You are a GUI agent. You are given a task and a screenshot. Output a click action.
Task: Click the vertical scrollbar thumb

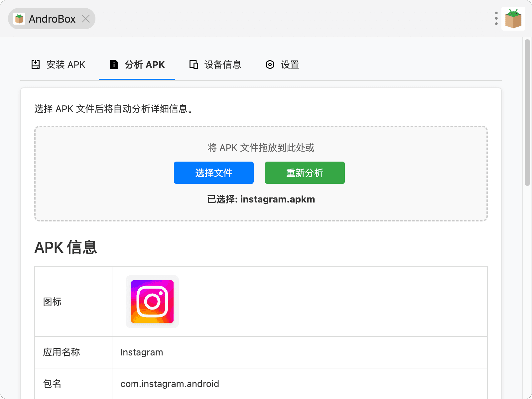527,112
